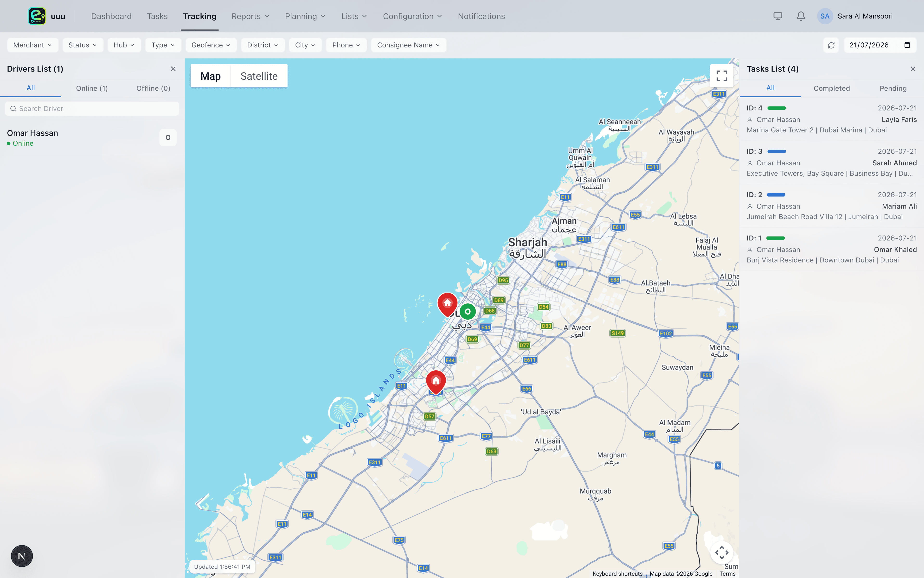Screen dimensions: 924x578
Task: Open the Notifications page
Action: pyautogui.click(x=481, y=16)
